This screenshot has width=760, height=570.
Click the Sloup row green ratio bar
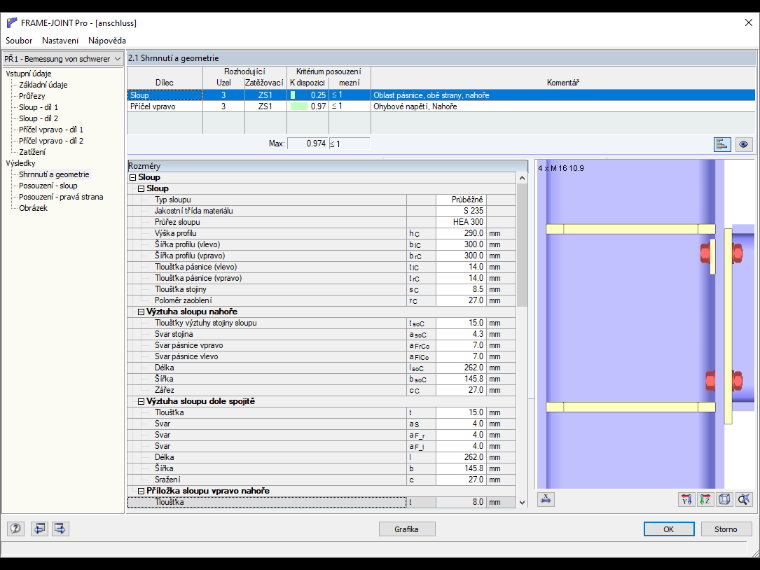[x=293, y=95]
